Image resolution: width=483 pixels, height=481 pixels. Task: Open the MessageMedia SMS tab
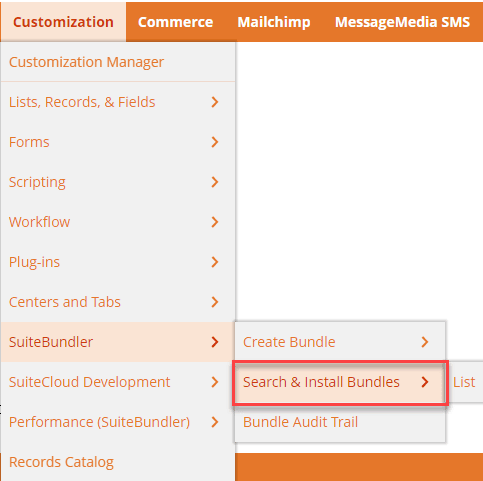click(402, 22)
